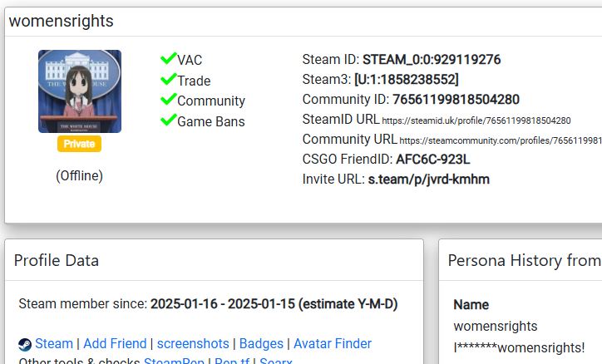Click the SteamID URL steamid.uk link
This screenshot has height=364, width=602.
476,121
